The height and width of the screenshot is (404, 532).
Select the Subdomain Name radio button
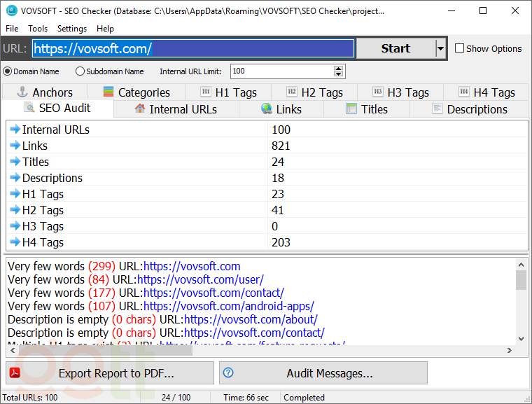pos(80,71)
